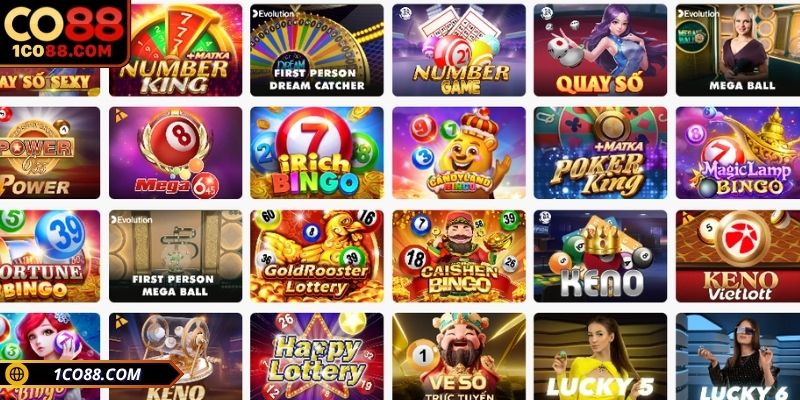Launch Poker King +Matka game

600,153
